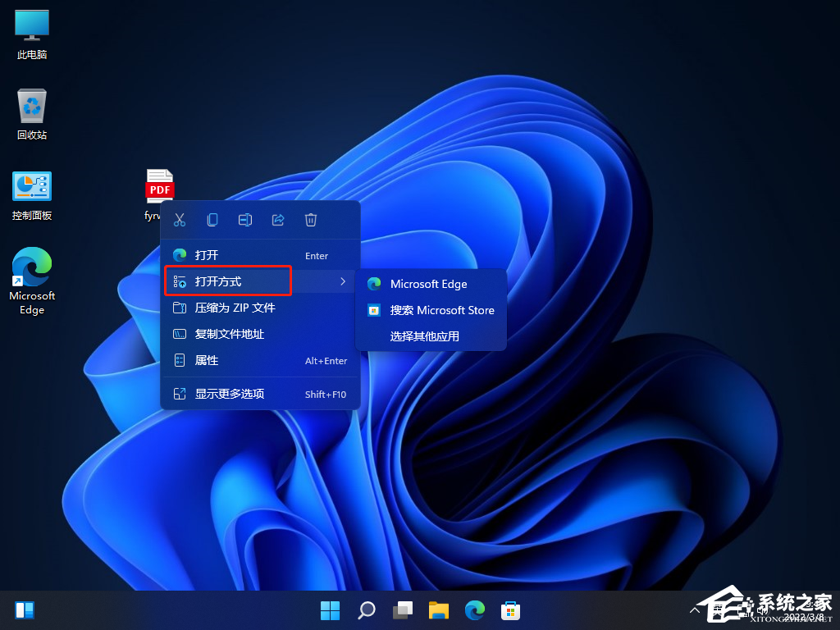The image size is (840, 630).
Task: Open Microsoft Edge from the desktop shortcut
Action: (x=31, y=271)
